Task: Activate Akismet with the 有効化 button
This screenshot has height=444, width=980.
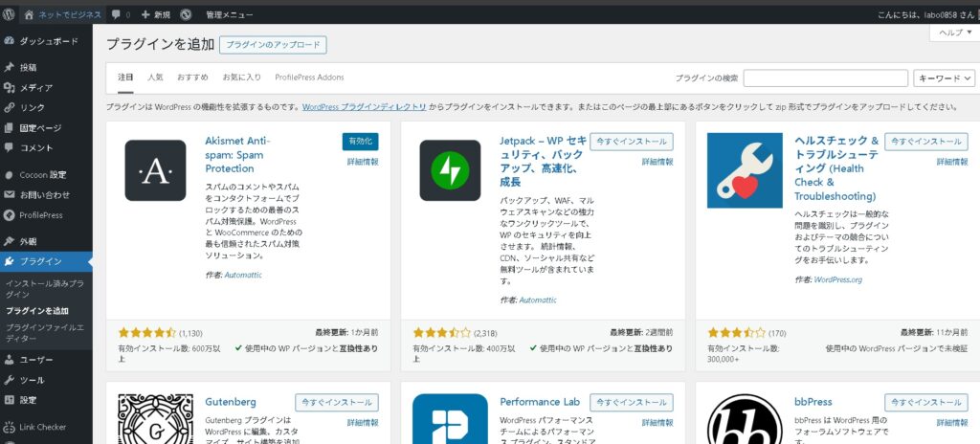Action: click(x=361, y=142)
